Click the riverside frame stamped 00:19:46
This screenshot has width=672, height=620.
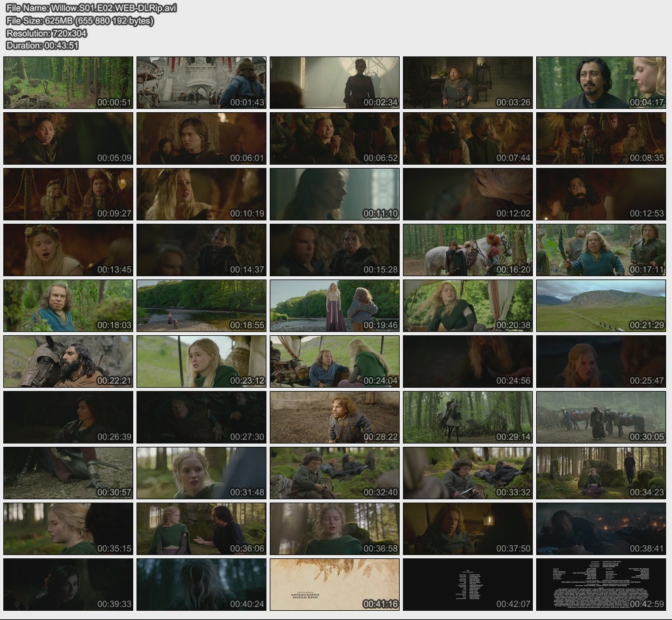335,306
